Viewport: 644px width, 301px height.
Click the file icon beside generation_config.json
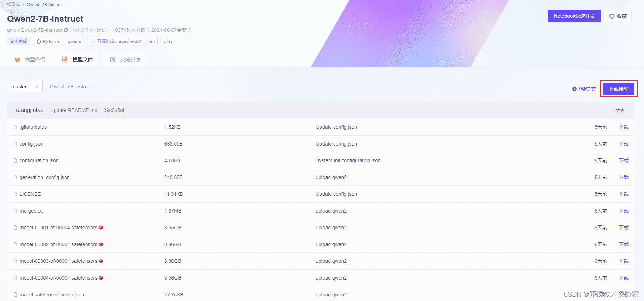[x=15, y=177]
